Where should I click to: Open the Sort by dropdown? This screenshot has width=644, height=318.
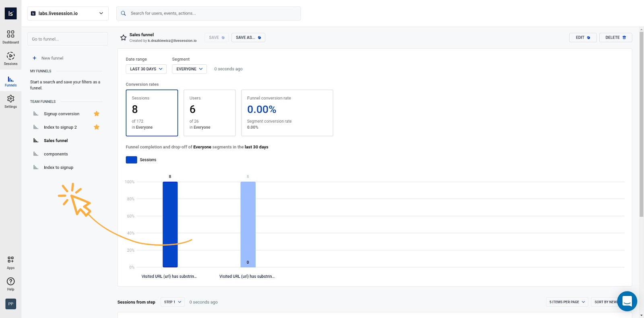[x=606, y=302]
